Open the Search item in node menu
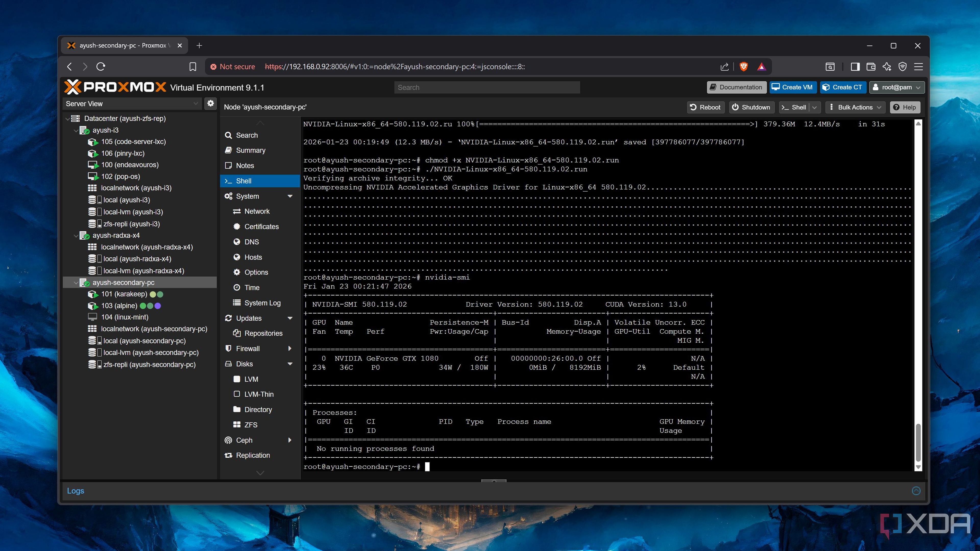The image size is (980, 551). [260, 135]
